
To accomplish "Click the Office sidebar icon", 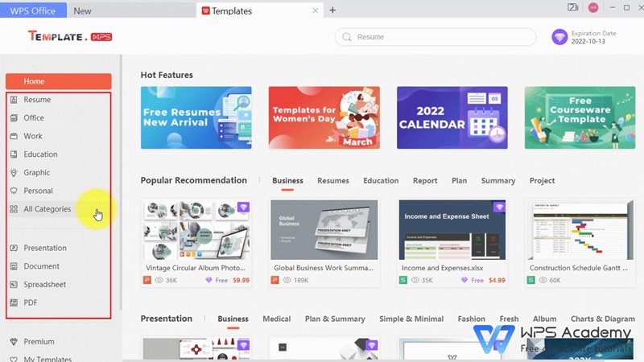I will [x=14, y=117].
